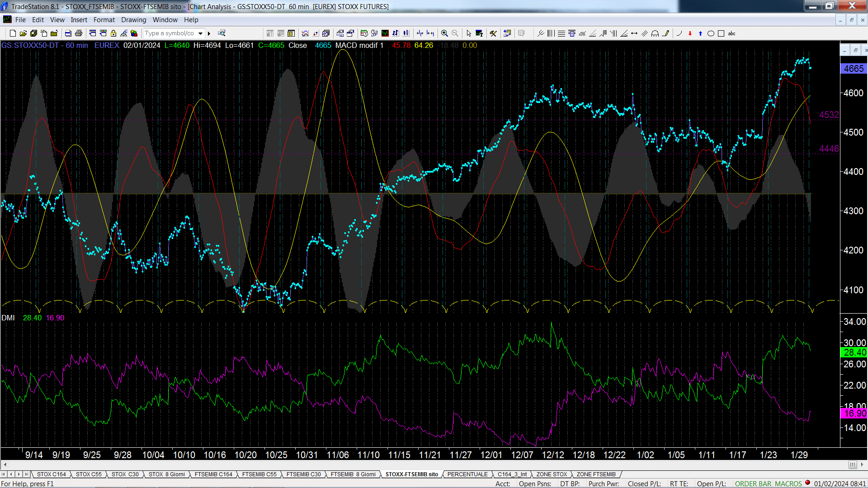The image size is (868, 488).
Task: Switch to the STOX C55 workspace tab
Action: [x=89, y=474]
